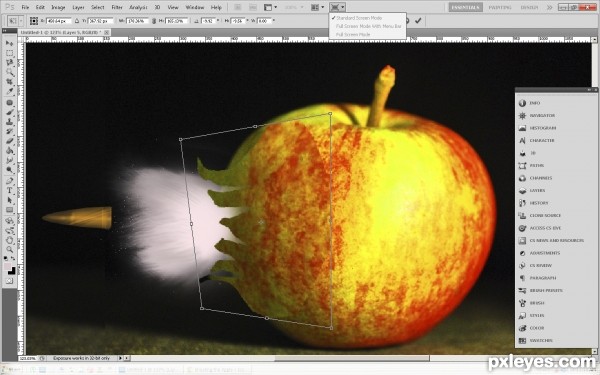The width and height of the screenshot is (600, 375).
Task: Toggle maintain aspect ratio link
Action: point(154,21)
